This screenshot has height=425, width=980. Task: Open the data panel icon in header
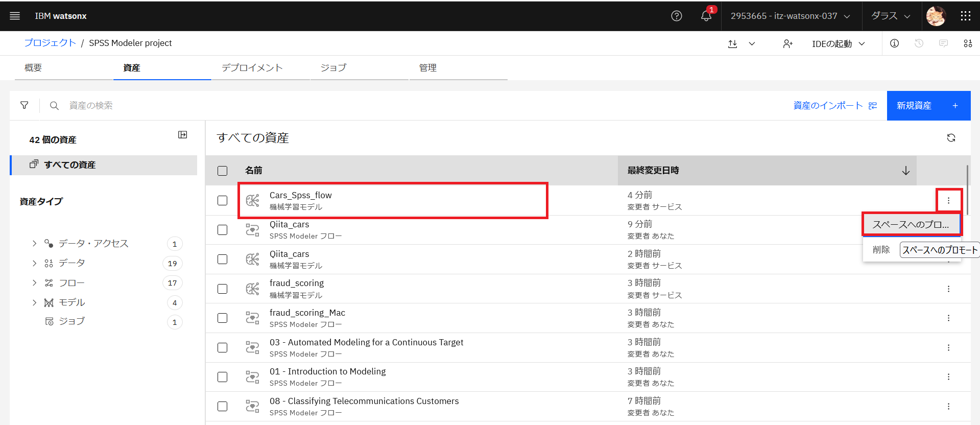coord(968,43)
